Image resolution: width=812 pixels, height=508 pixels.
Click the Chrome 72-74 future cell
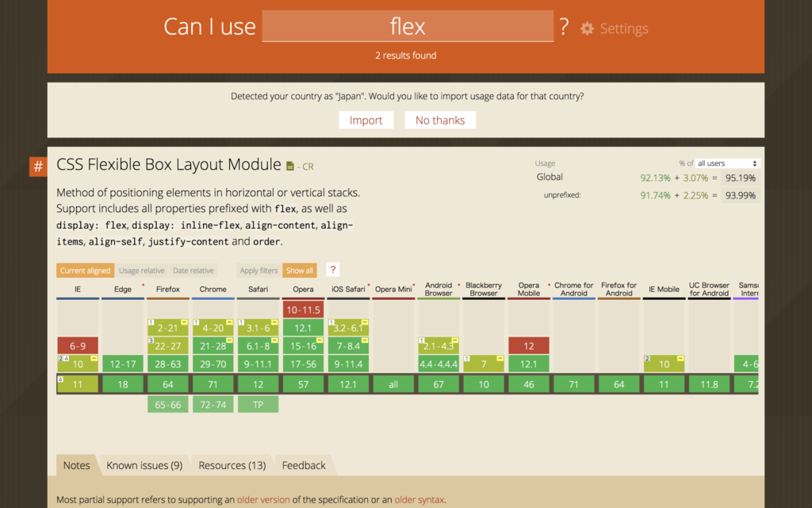(x=213, y=404)
